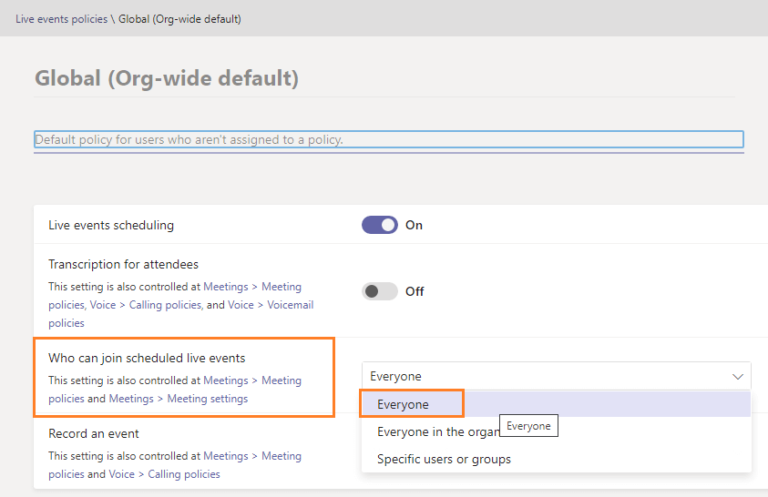The image size is (768, 497).
Task: Open Meetings > Meeting settings link
Action: pyautogui.click(x=178, y=399)
